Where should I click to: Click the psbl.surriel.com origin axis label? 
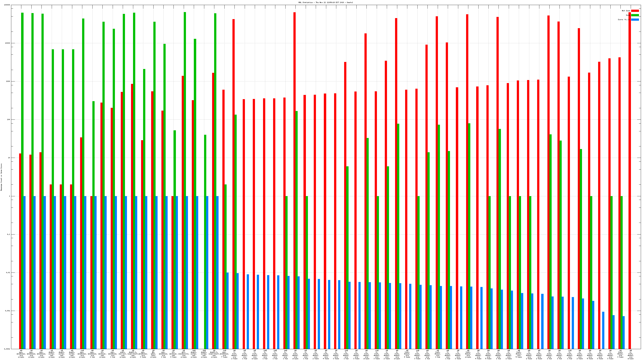coord(123,354)
